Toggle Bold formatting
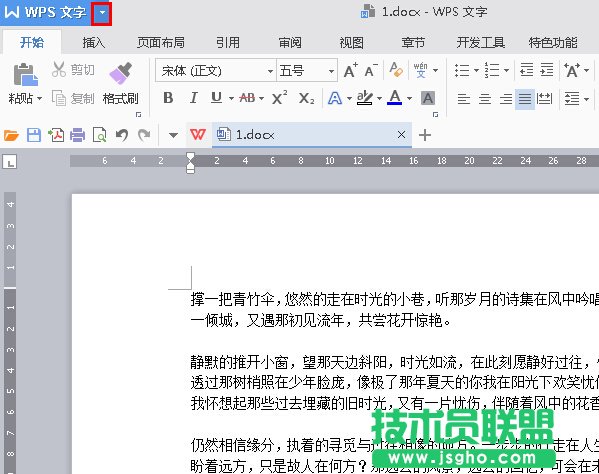This screenshot has width=599, height=474. point(168,98)
